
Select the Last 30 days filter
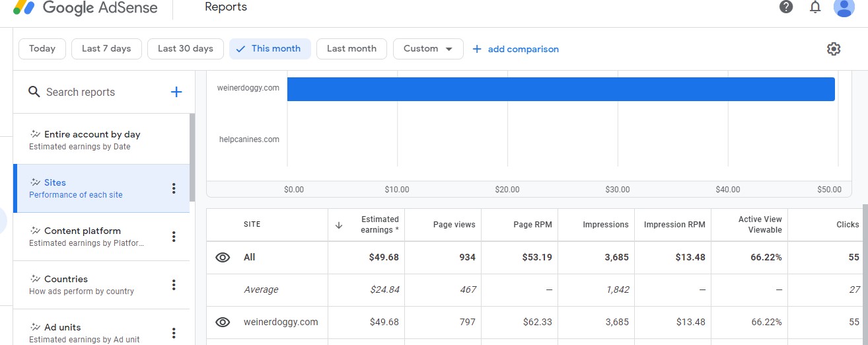point(186,49)
